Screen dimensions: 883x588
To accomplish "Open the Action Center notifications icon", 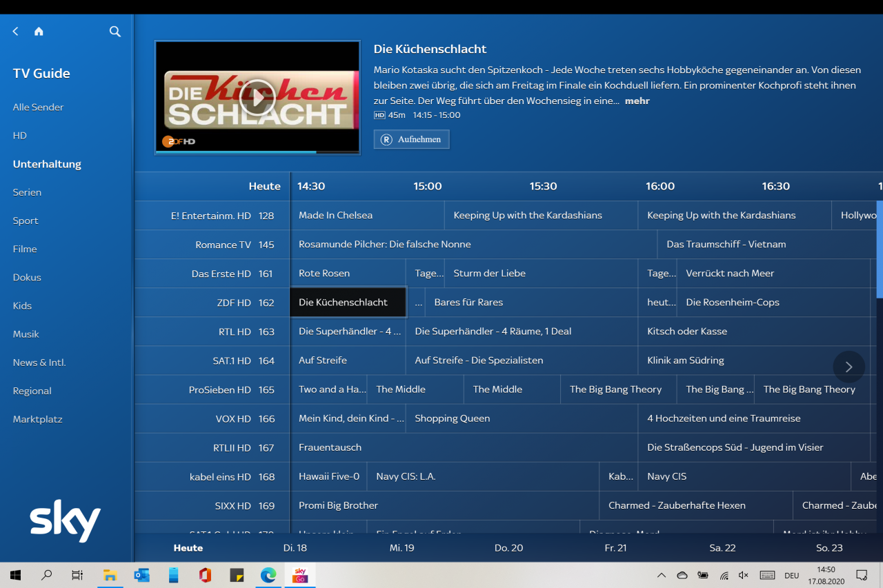I will pos(862,575).
